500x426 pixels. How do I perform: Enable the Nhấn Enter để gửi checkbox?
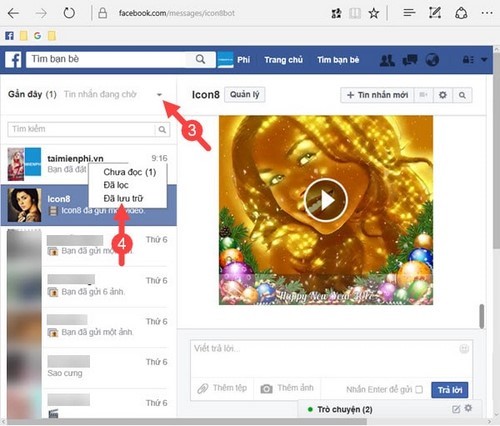coord(419,389)
